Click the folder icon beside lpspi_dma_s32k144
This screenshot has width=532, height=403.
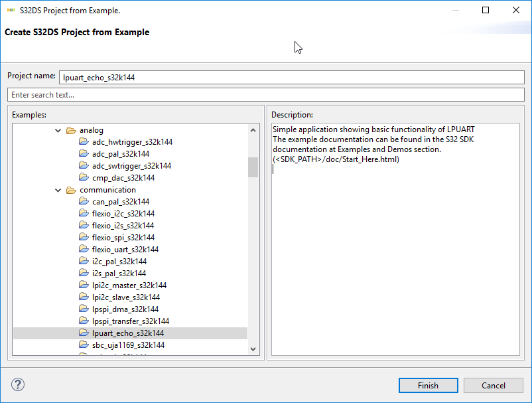(84, 309)
